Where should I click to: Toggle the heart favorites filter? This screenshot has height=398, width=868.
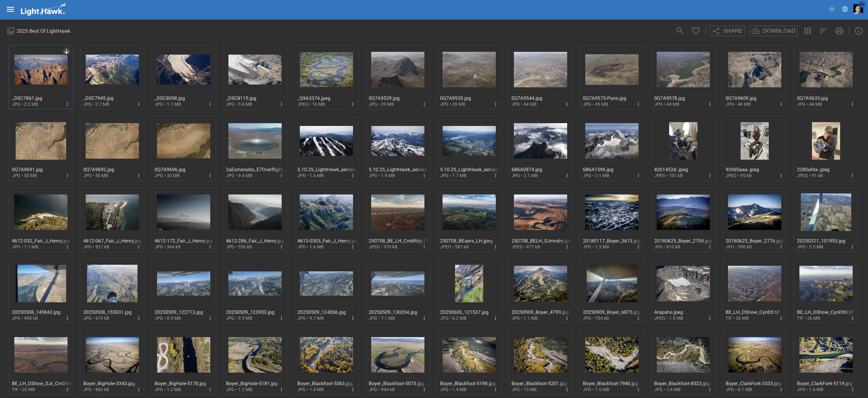pyautogui.click(x=696, y=31)
